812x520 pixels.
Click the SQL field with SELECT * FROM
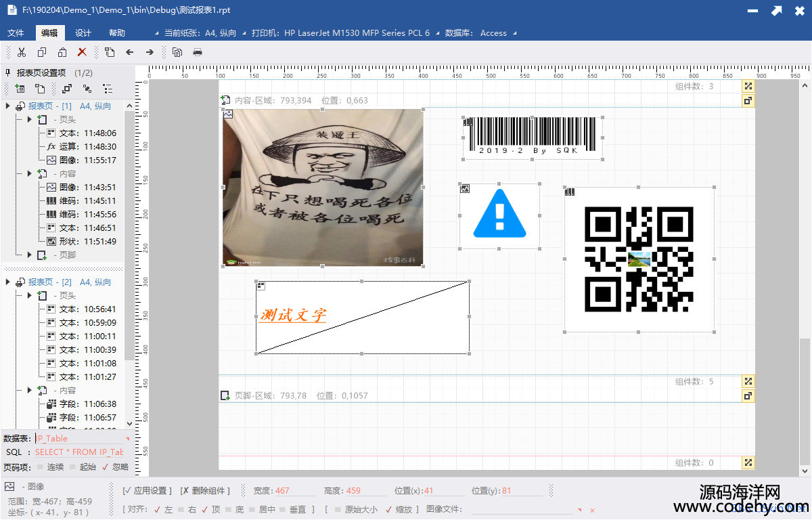tap(80, 452)
